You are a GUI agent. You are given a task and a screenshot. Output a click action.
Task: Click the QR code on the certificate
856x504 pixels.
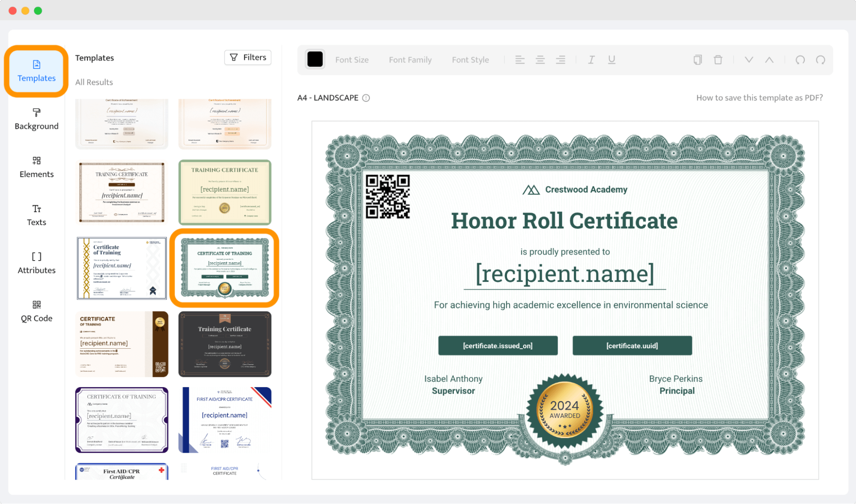pyautogui.click(x=388, y=196)
